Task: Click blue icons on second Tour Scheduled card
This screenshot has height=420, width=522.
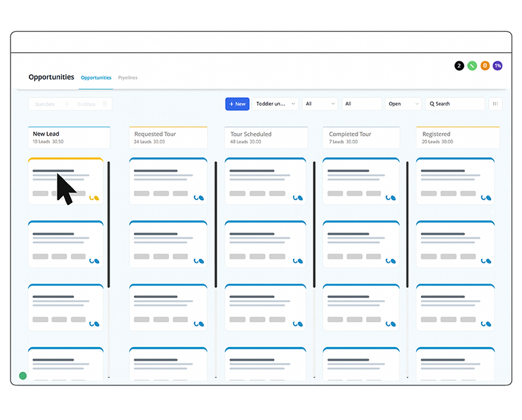Action: 298,262
